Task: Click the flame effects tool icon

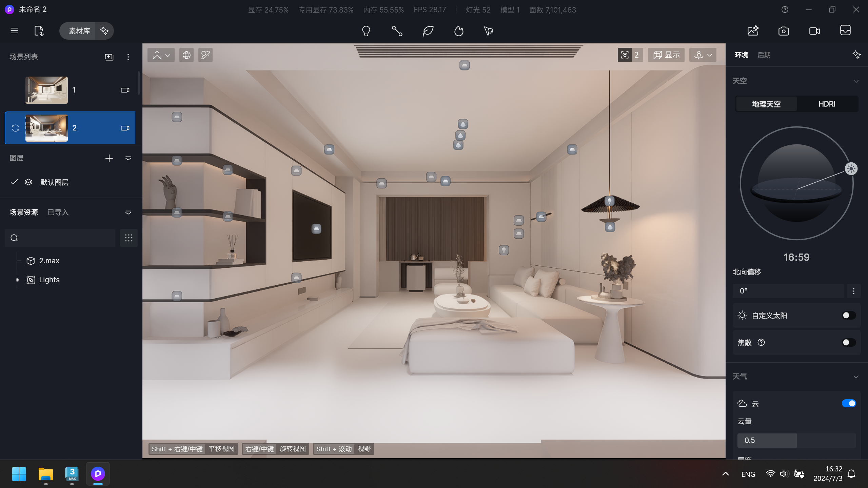Action: tap(459, 31)
